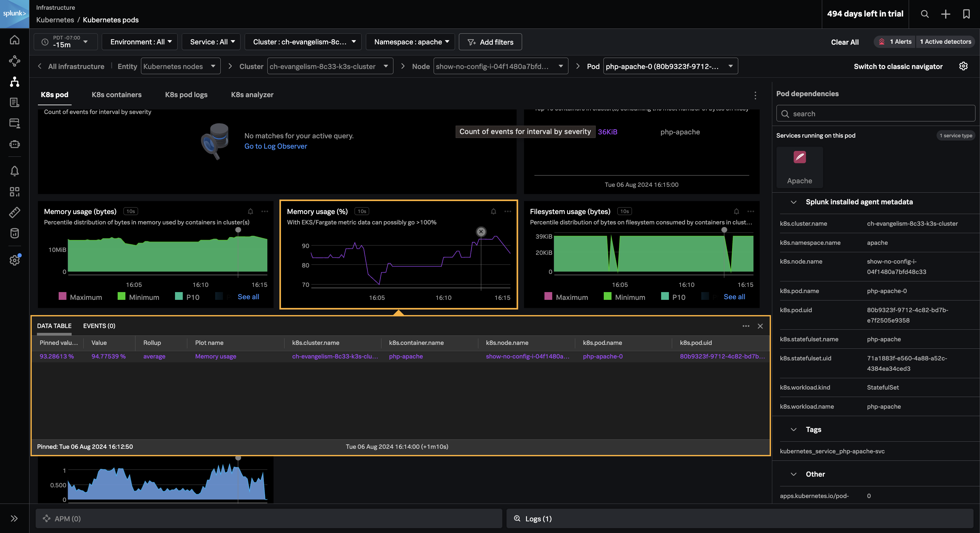The width and height of the screenshot is (980, 533).
Task: Click inside the Pod dependencies search field
Action: (875, 113)
